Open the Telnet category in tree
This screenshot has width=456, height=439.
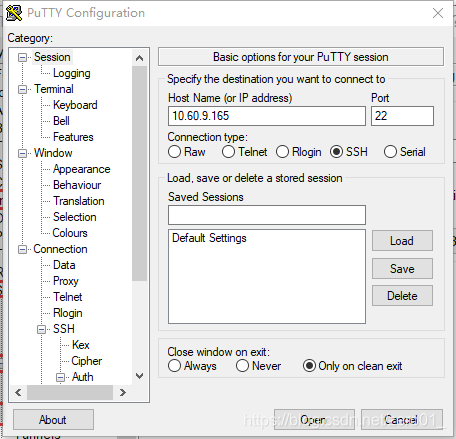(x=68, y=297)
